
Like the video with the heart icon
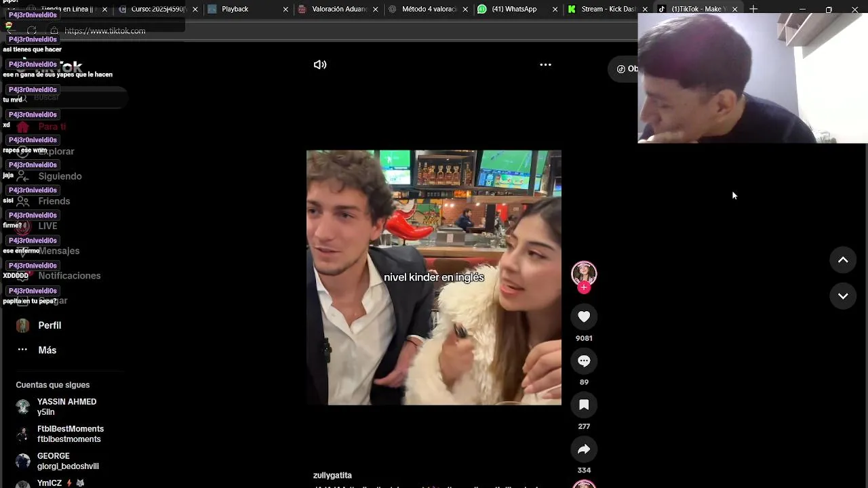584,317
